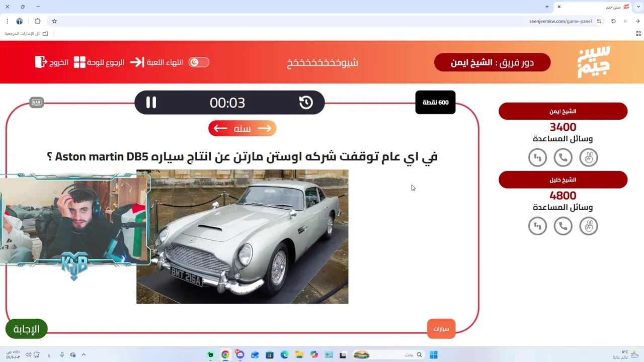This screenshot has height=362, width=644.
Task: Select the الشيخ ايمن team name bar
Action: [x=563, y=111]
